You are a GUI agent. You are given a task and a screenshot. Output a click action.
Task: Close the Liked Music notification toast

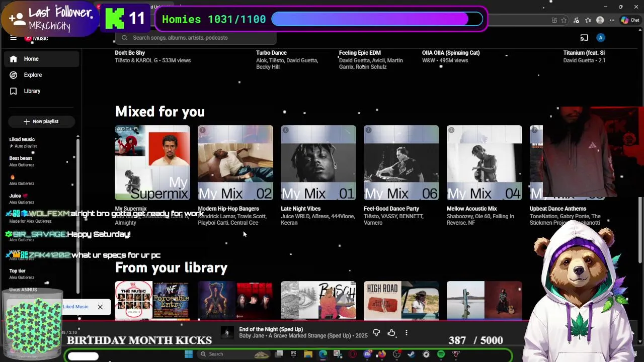(100, 307)
